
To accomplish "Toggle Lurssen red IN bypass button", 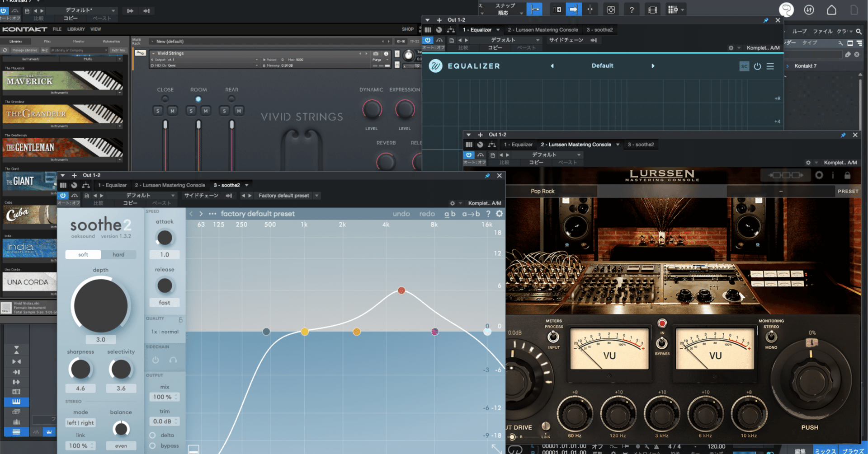I will click(x=662, y=323).
